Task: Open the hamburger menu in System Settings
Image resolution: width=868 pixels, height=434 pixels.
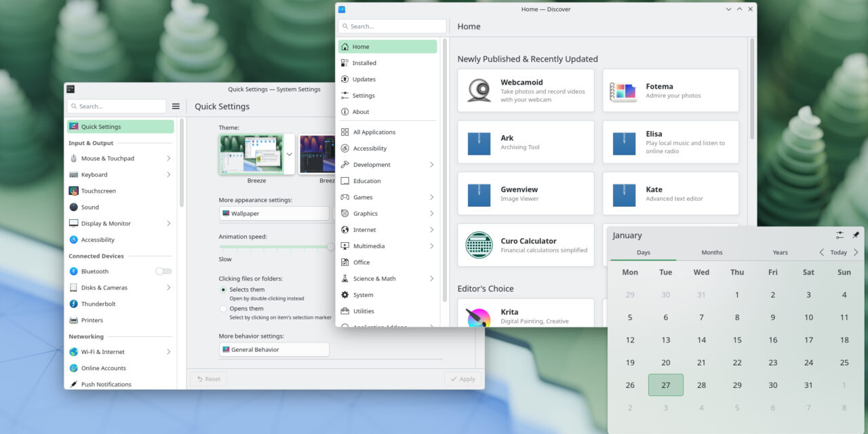Action: (x=176, y=106)
